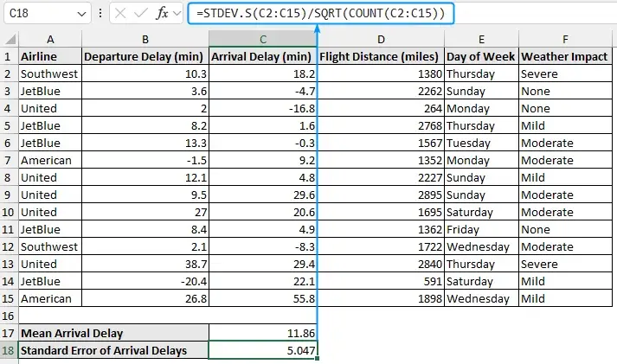Screen dimensions: 617x364
Task: Select departure delay value 38.7
Action: 145,265
